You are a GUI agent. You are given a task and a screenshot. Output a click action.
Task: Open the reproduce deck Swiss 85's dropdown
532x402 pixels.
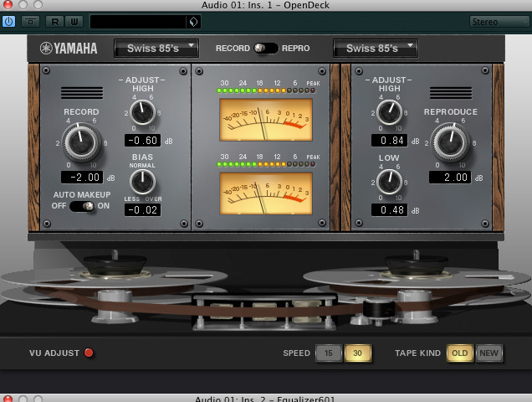coord(376,49)
